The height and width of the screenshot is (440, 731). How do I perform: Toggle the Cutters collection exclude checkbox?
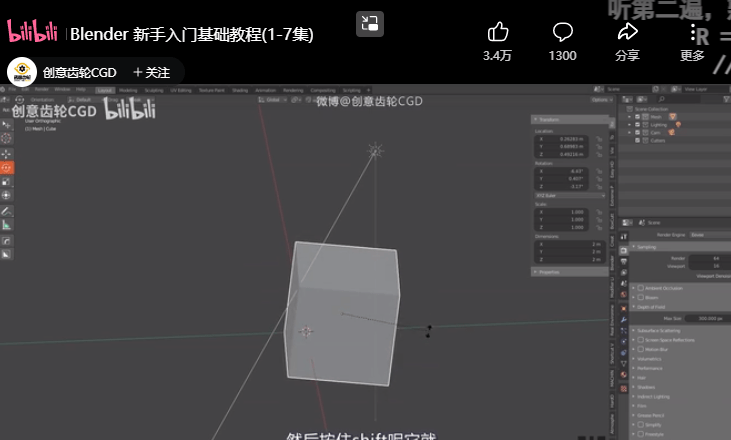(x=637, y=140)
